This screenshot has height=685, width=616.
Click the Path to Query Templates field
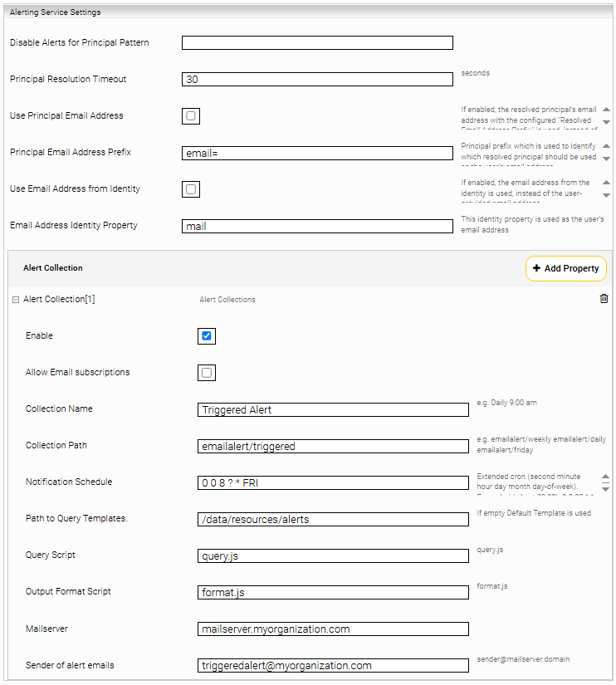point(333,520)
